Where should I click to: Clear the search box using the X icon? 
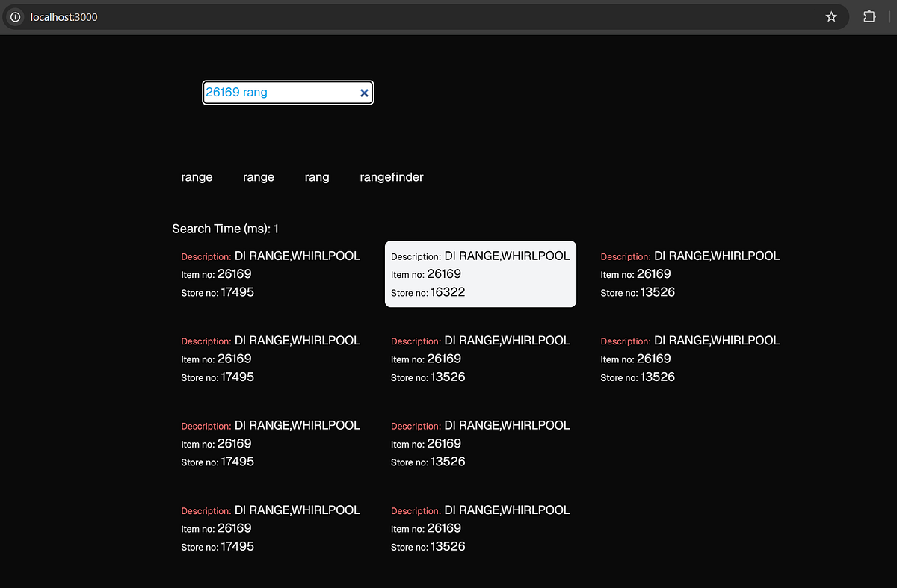click(364, 93)
